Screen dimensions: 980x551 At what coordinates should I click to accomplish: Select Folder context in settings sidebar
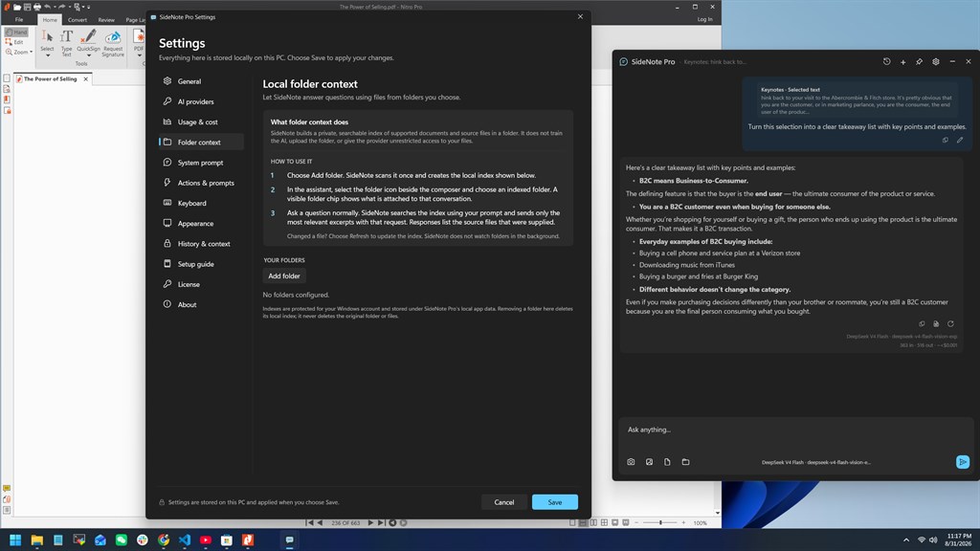point(201,142)
